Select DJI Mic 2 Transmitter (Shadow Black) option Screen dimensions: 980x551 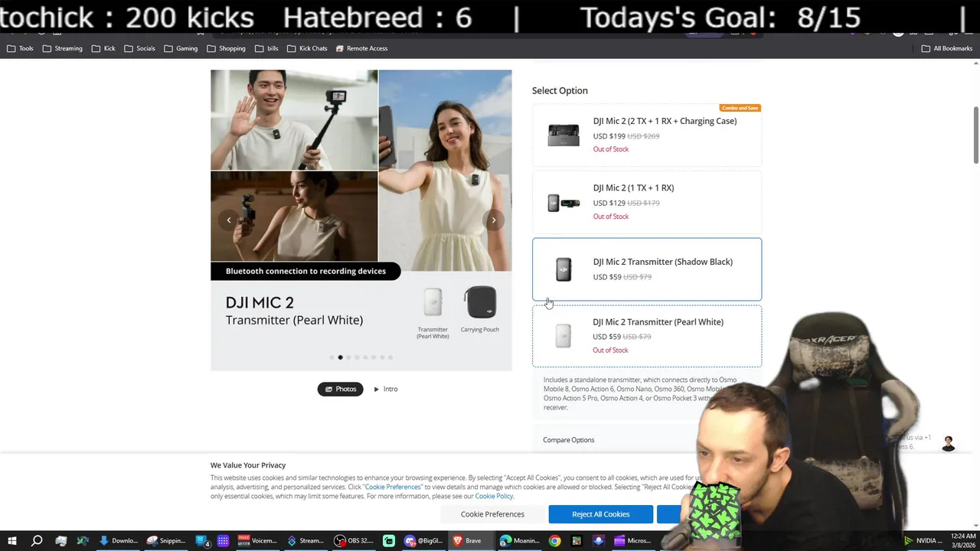(x=647, y=269)
